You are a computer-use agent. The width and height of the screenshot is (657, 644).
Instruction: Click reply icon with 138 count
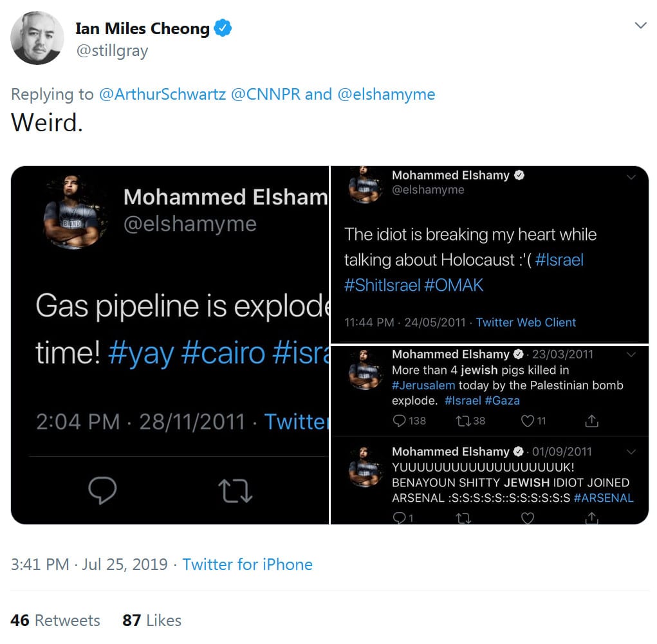(400, 421)
